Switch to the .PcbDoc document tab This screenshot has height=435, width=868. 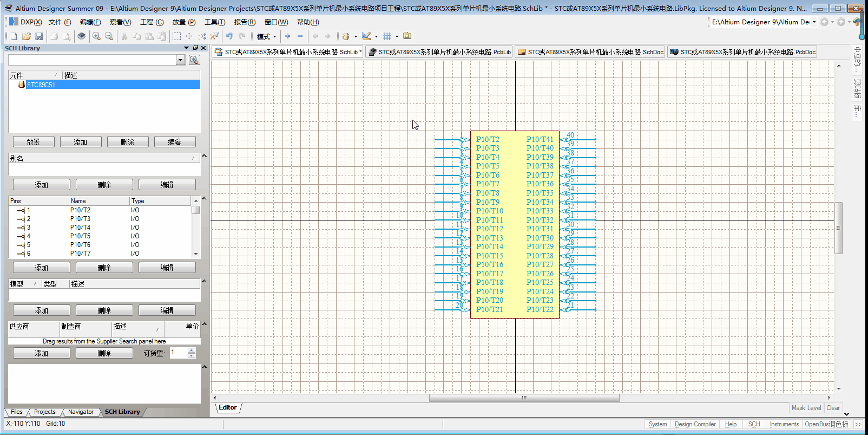[x=742, y=52]
